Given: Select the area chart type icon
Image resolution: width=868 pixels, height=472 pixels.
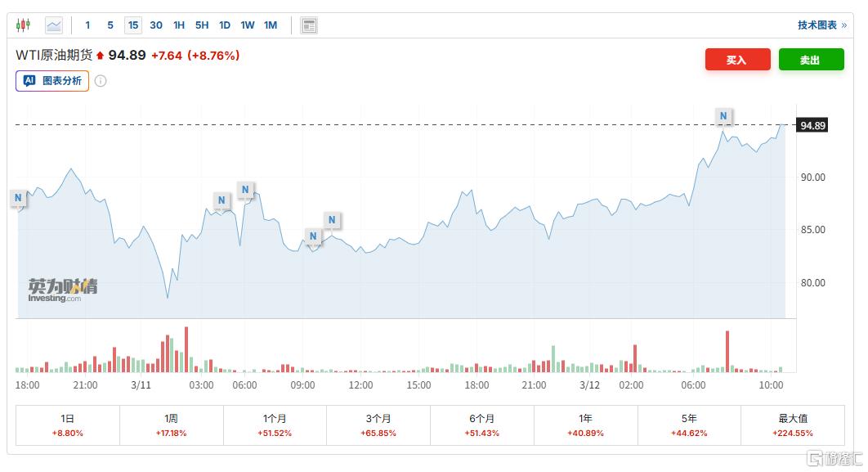Looking at the screenshot, I should point(54,25).
